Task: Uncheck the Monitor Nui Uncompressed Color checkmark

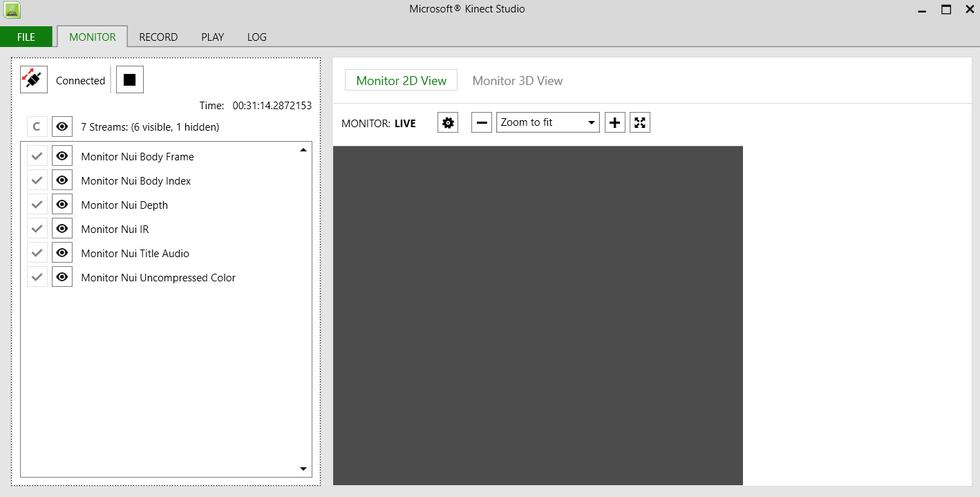Action: [x=37, y=277]
